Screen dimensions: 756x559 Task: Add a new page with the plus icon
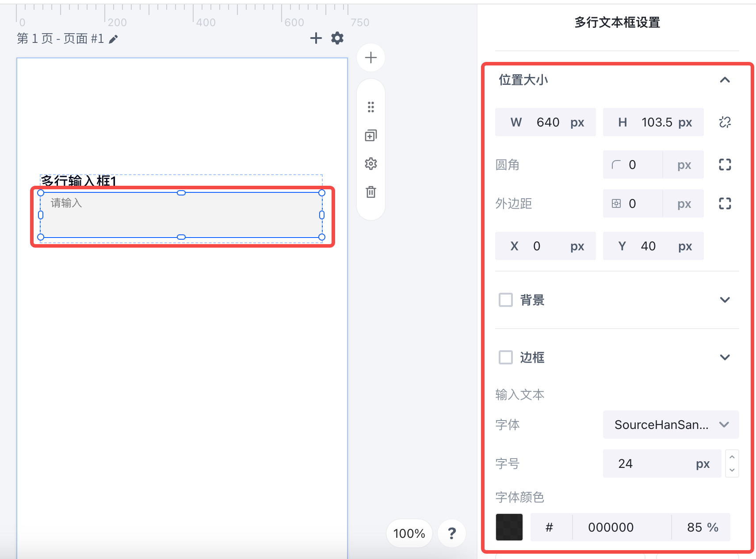pos(316,38)
